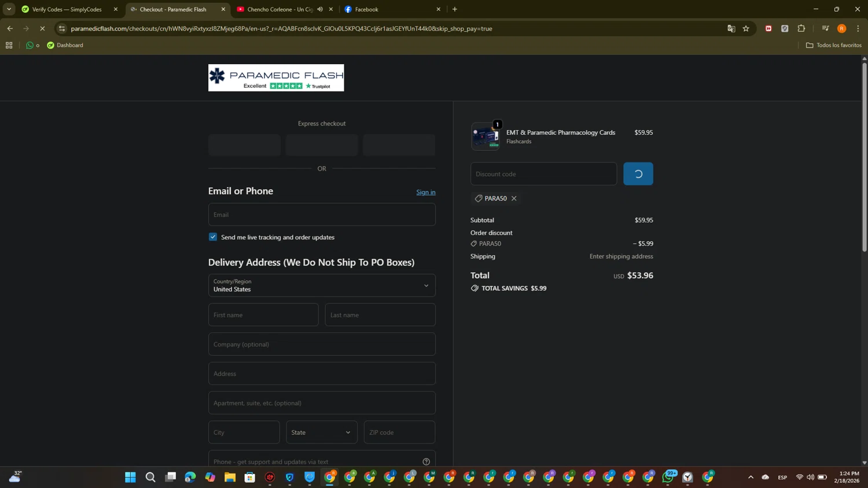Click the page vertical scrollbar

tap(865, 156)
